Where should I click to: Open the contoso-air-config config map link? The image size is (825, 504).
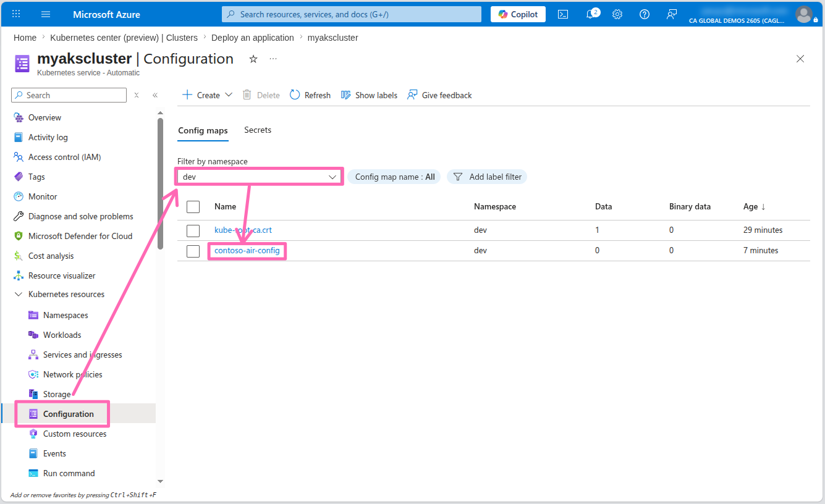247,250
